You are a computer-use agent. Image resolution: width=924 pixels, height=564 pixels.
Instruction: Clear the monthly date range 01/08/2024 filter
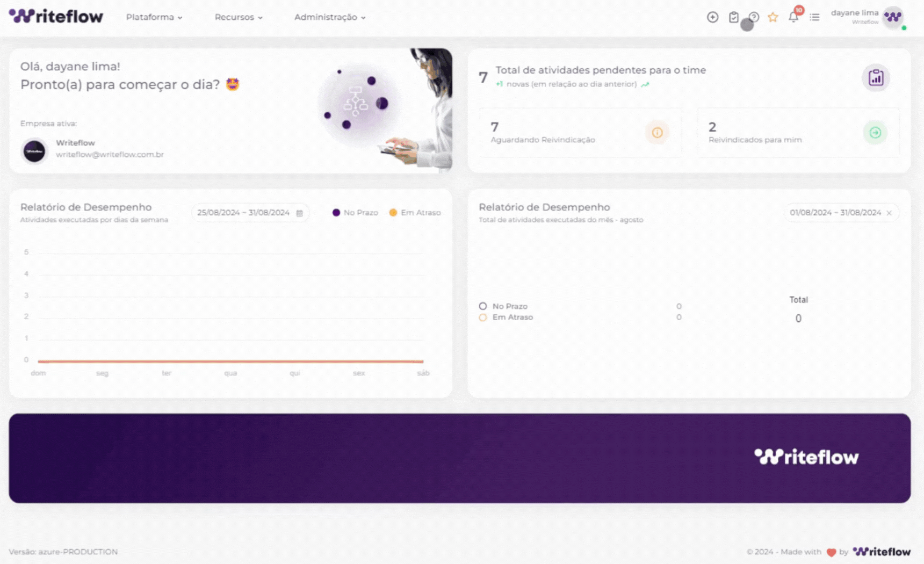pyautogui.click(x=889, y=213)
